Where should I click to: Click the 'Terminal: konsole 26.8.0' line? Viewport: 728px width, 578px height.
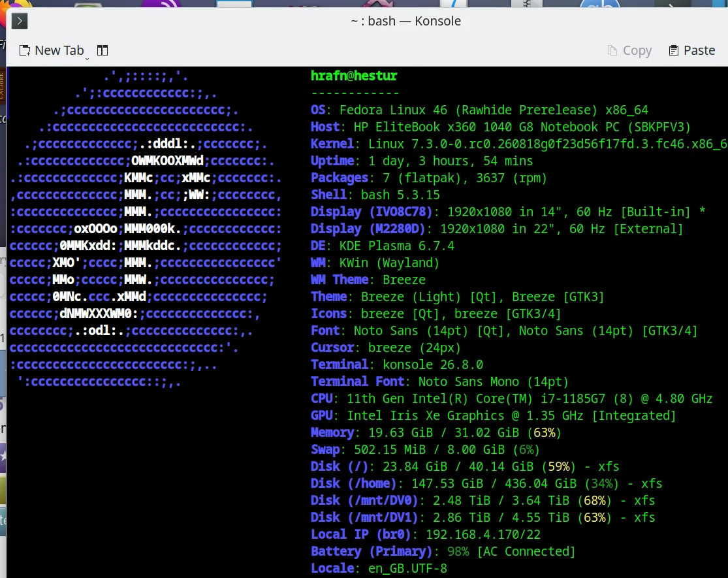pos(397,364)
